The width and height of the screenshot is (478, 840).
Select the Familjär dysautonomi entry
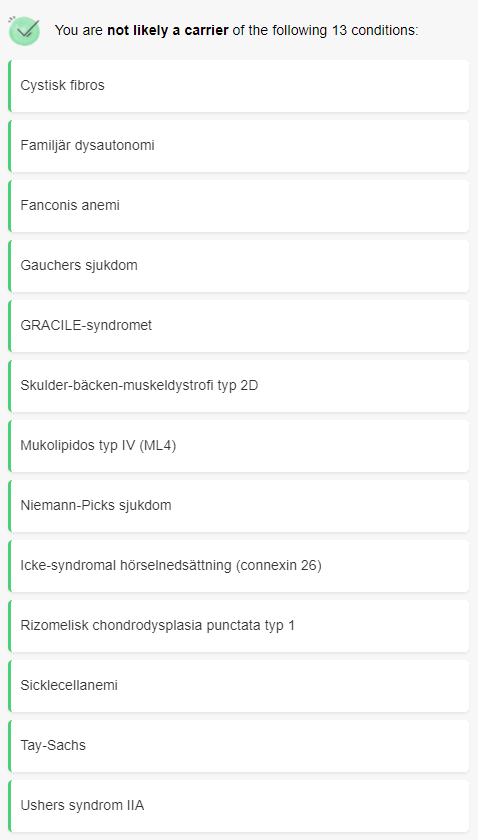pyautogui.click(x=239, y=146)
